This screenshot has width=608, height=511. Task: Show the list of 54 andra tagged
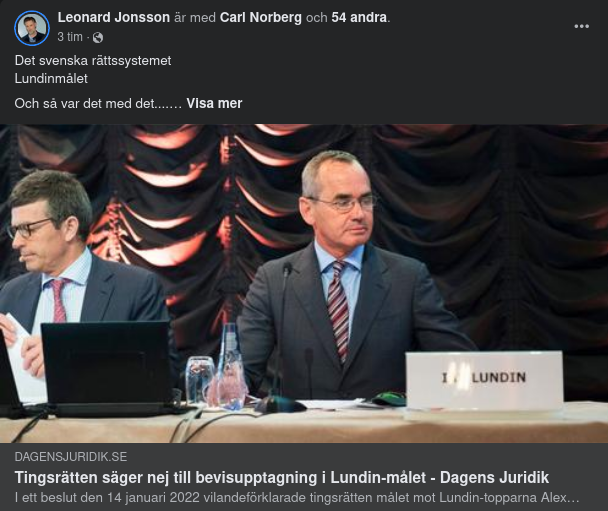[359, 17]
